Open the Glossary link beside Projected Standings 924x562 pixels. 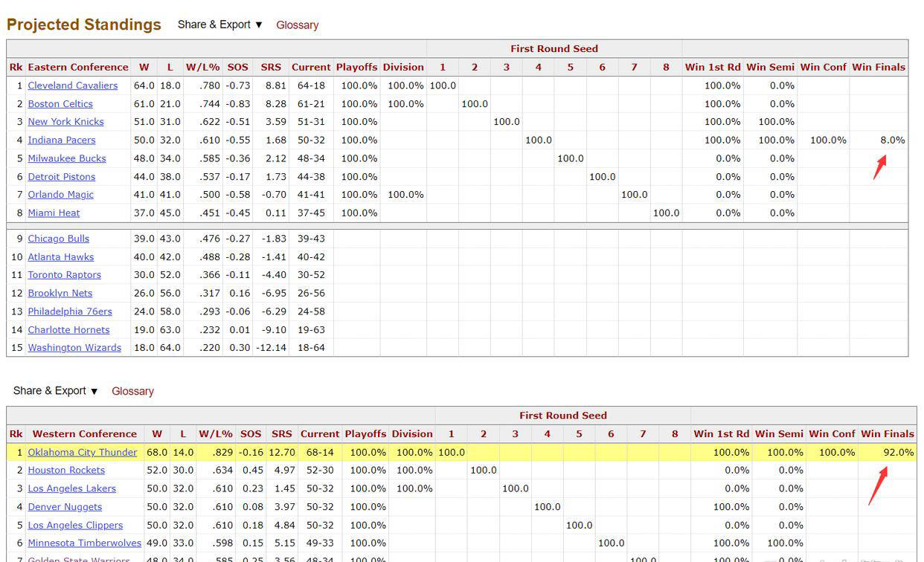coord(298,25)
